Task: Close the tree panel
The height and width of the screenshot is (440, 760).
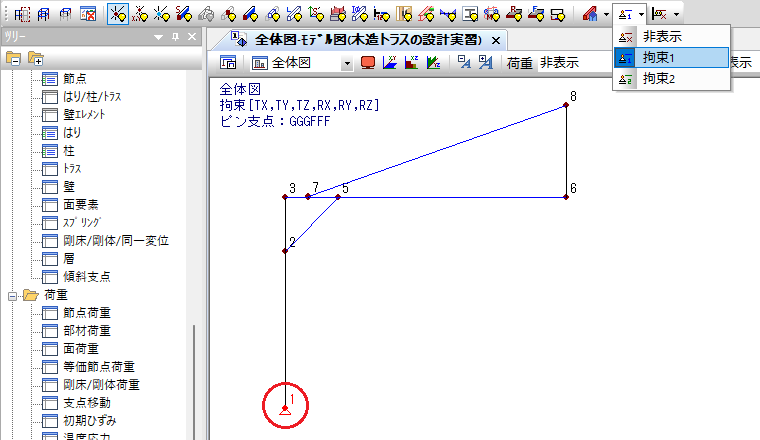Action: (x=192, y=37)
